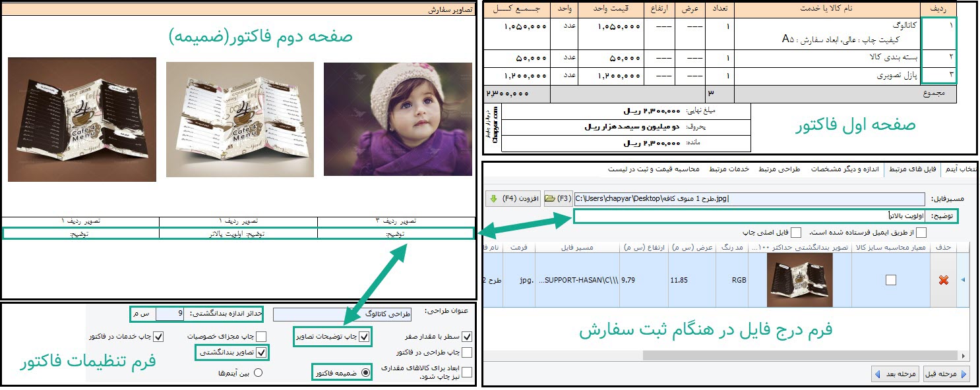This screenshot has width=980, height=390.
Task: Click the مرحله بعد next step button
Action: (895, 374)
